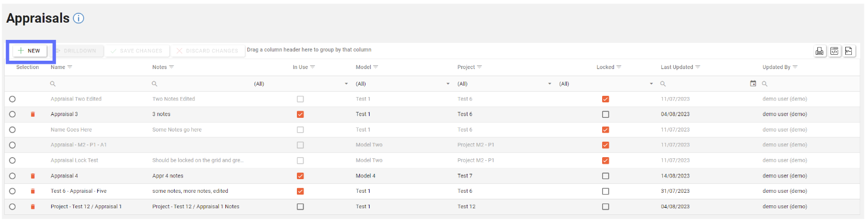Uncheck In Use checkbox for Appraisal 3

coord(300,114)
